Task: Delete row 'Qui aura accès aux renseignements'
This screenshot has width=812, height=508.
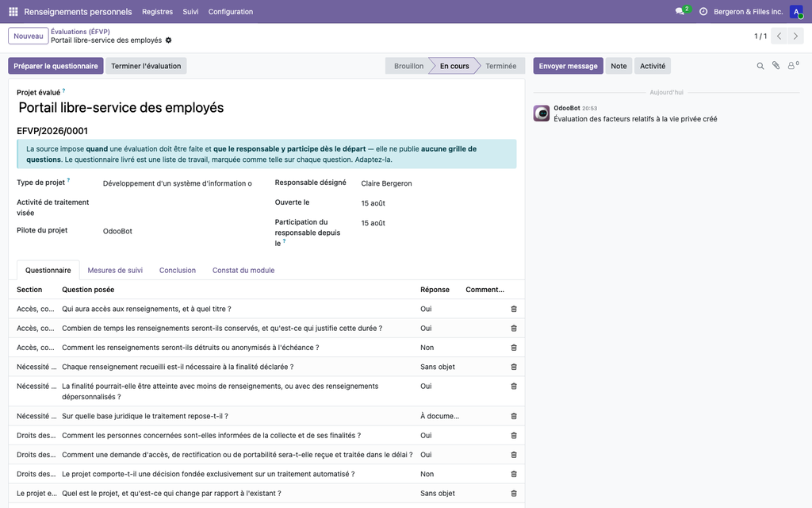Action: 514,309
